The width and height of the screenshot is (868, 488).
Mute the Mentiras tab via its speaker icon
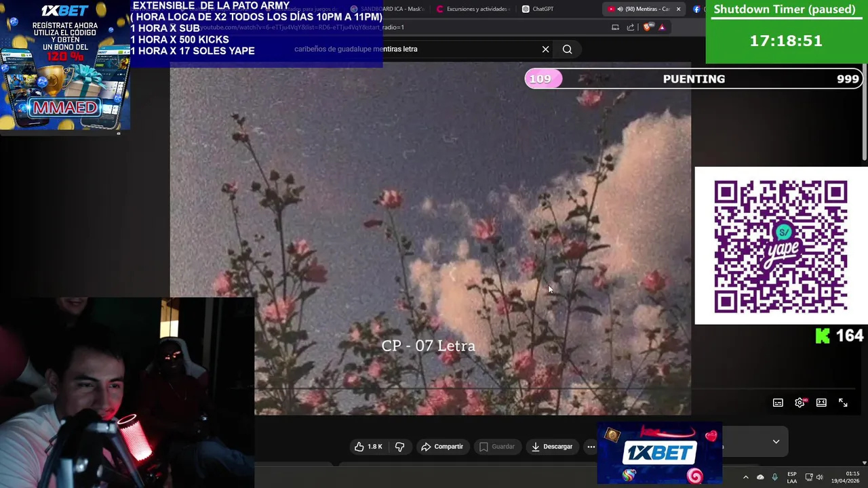click(x=620, y=9)
